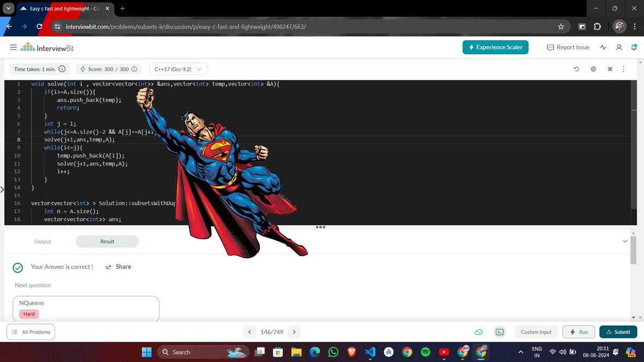Open editor settings via gear icon
Screen dimensions: 644x362
[592, 69]
